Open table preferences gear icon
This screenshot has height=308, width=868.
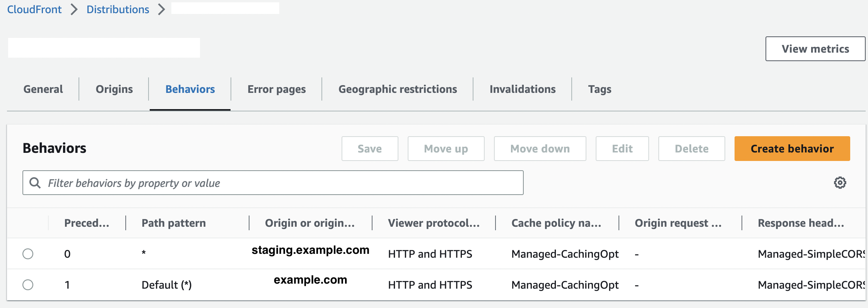pos(840,183)
